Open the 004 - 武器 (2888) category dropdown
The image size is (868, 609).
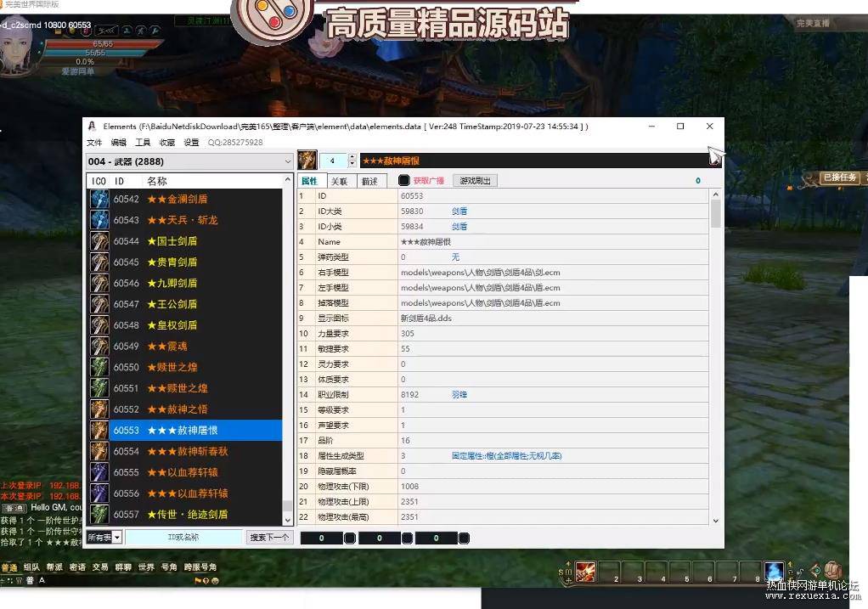tap(189, 161)
